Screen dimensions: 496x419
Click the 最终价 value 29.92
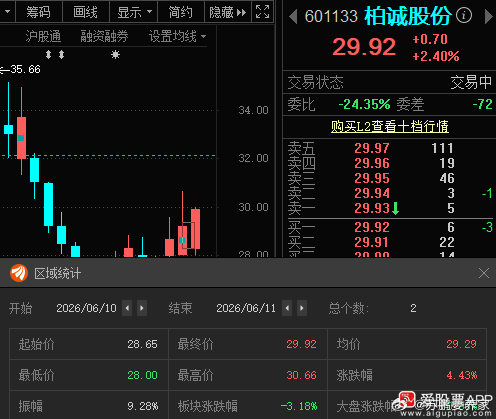pos(301,344)
